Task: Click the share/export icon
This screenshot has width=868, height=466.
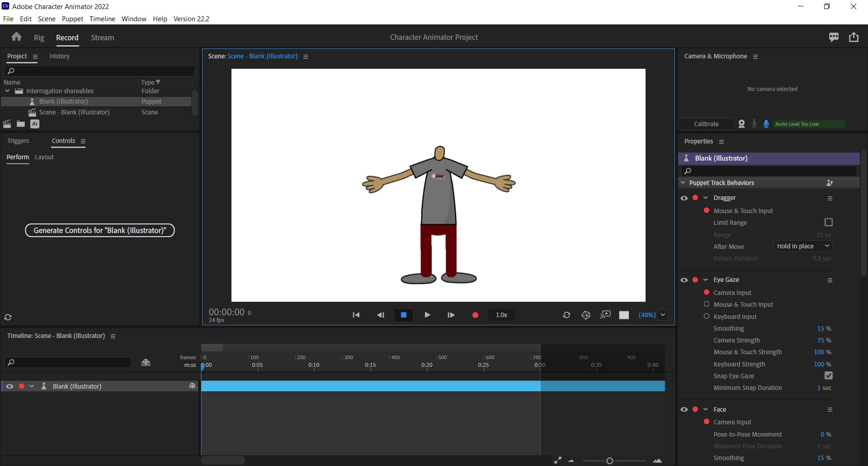Action: tap(854, 37)
